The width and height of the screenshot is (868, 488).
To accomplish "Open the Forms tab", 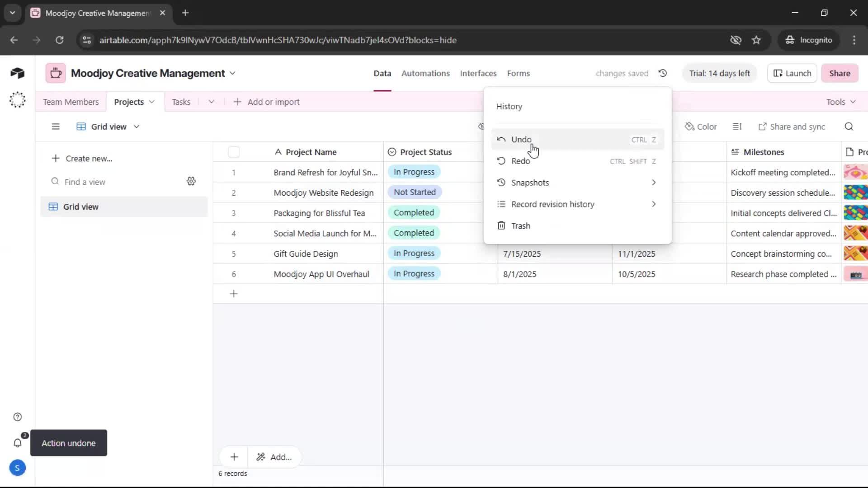I will point(518,73).
